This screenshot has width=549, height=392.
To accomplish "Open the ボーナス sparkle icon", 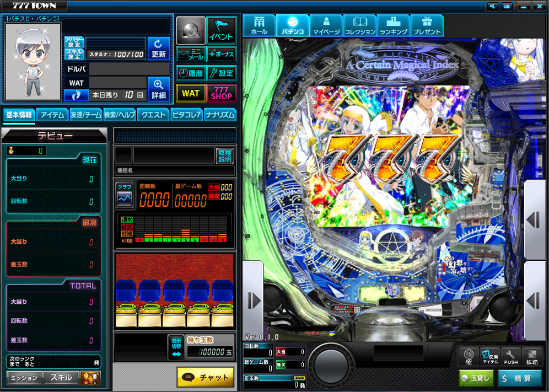I will 221,54.
